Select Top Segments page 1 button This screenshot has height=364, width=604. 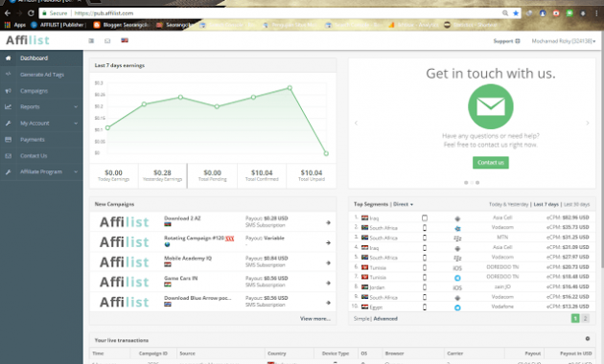coord(575,318)
